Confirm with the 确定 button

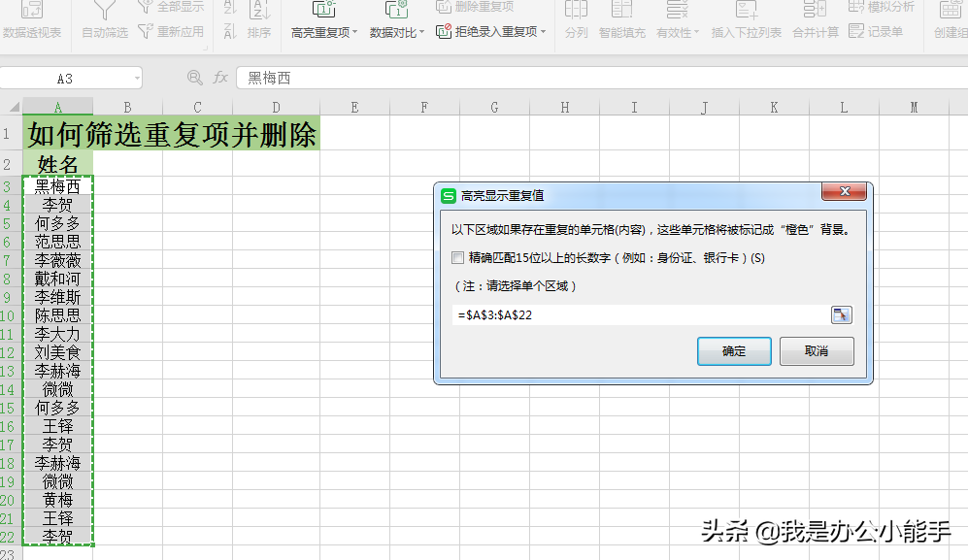point(734,350)
